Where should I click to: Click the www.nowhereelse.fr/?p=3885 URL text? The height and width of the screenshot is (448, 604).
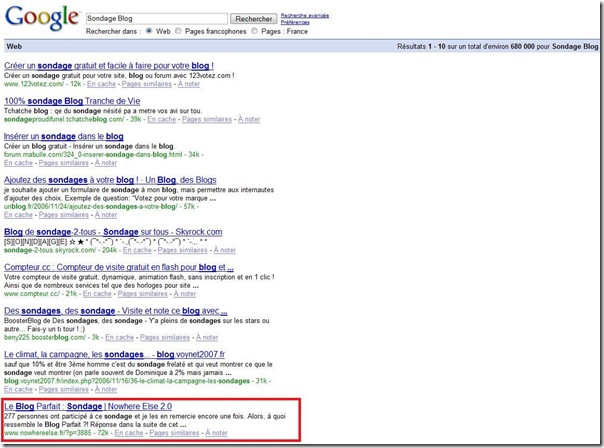pyautogui.click(x=48, y=433)
